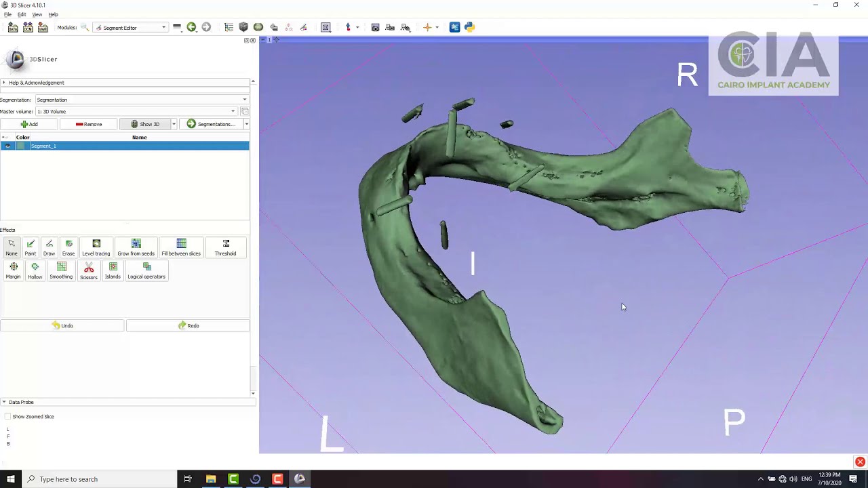Add a new segment with Add button
The image size is (868, 488).
[x=29, y=124]
